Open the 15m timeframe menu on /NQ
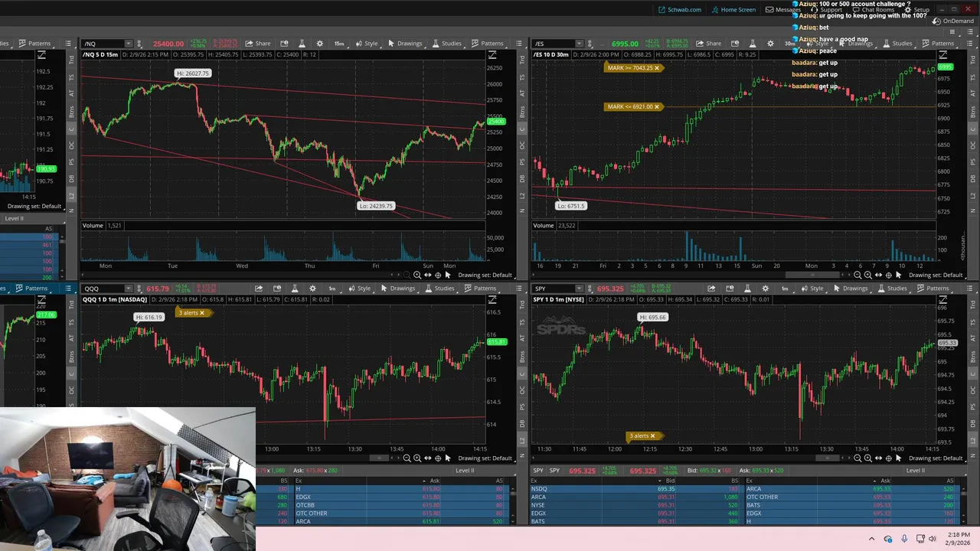 tap(339, 44)
